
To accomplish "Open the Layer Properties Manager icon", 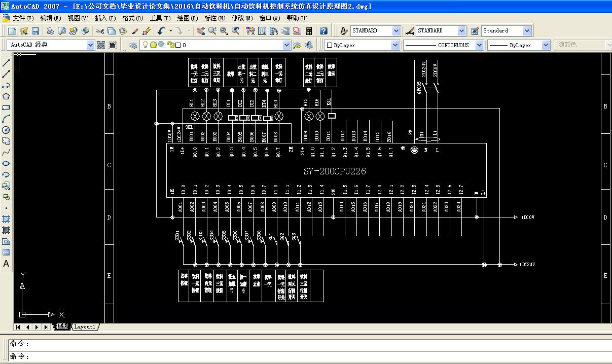I will [x=133, y=45].
